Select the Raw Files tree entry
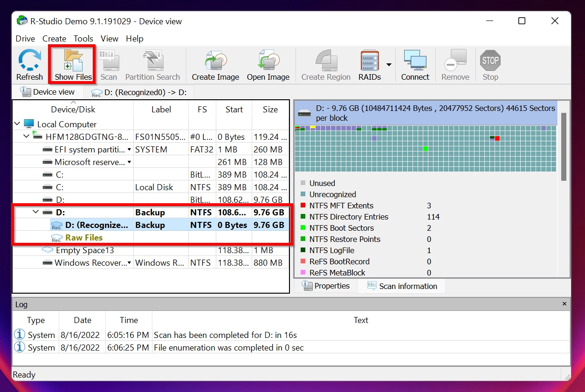This screenshot has width=585, height=392. tap(84, 238)
